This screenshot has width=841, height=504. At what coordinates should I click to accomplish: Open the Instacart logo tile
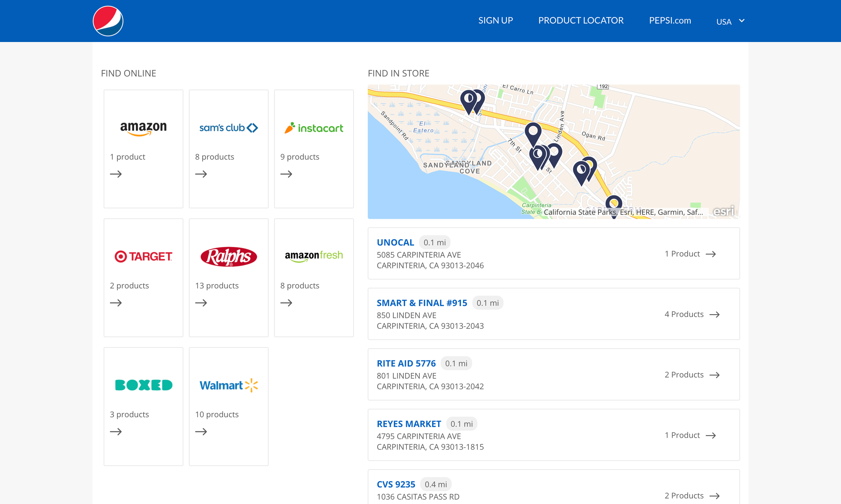(314, 128)
